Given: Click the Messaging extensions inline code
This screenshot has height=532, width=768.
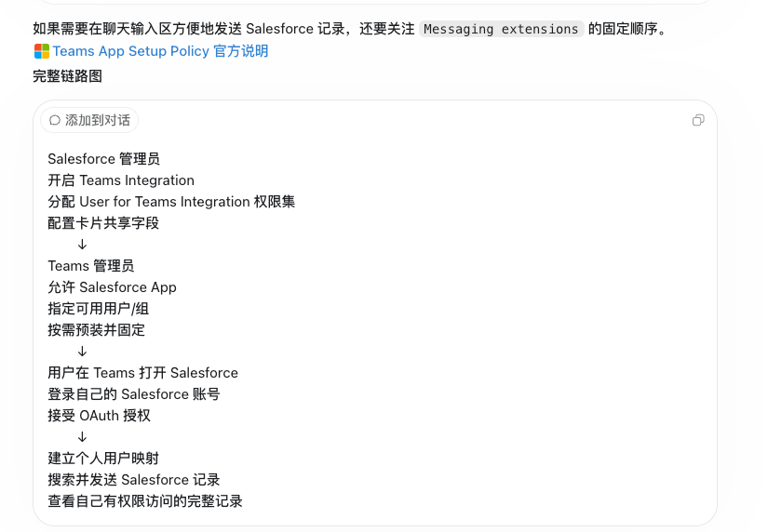Looking at the screenshot, I should (501, 29).
